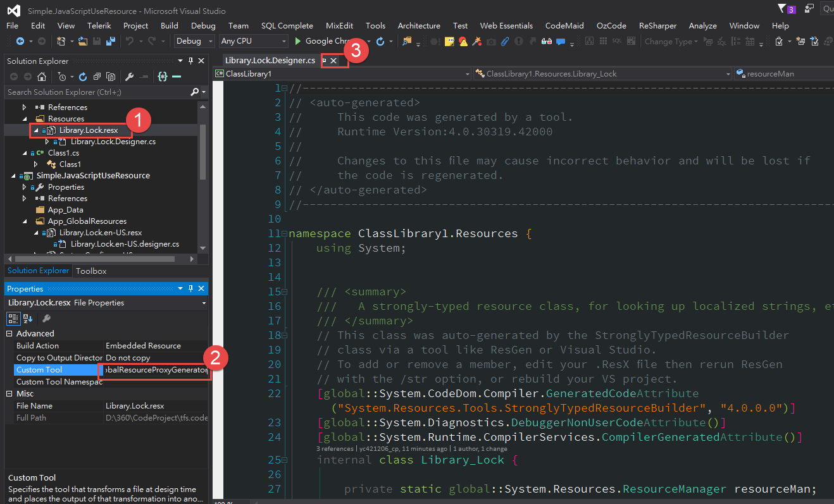
Task: Open the Debug configuration dropdown
Action: coord(195,41)
